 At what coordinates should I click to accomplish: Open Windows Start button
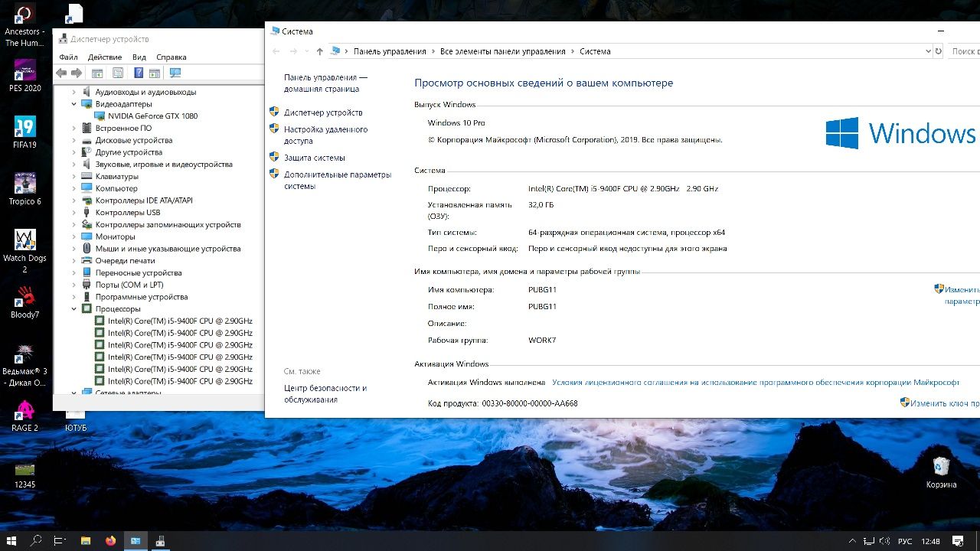click(x=11, y=540)
